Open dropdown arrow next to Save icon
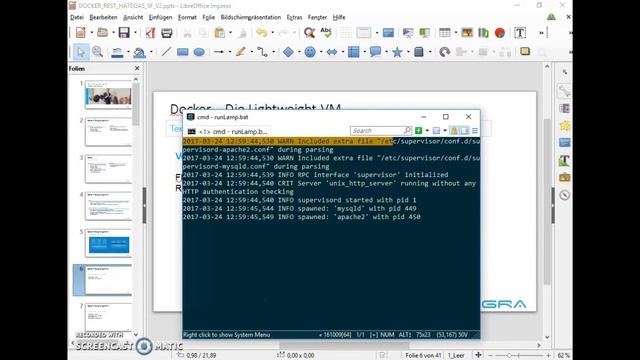 [x=136, y=33]
